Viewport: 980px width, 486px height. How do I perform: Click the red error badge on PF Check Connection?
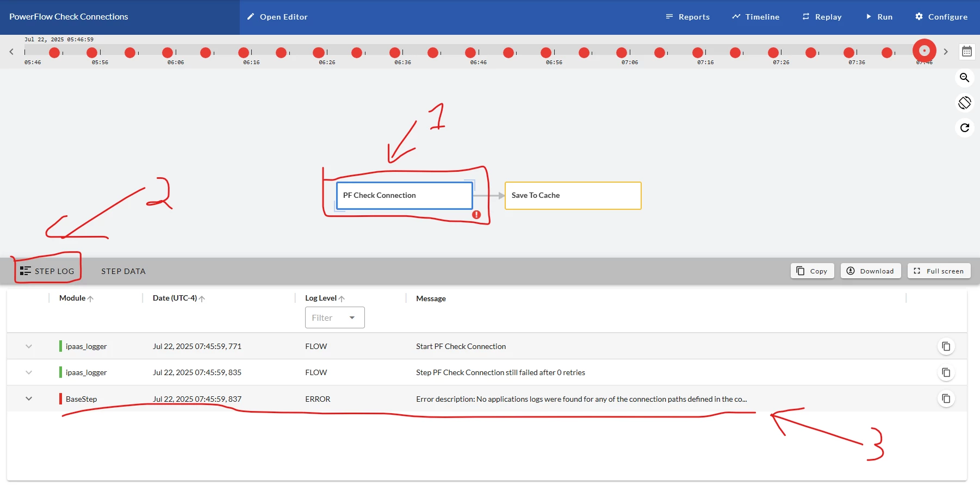coord(476,215)
